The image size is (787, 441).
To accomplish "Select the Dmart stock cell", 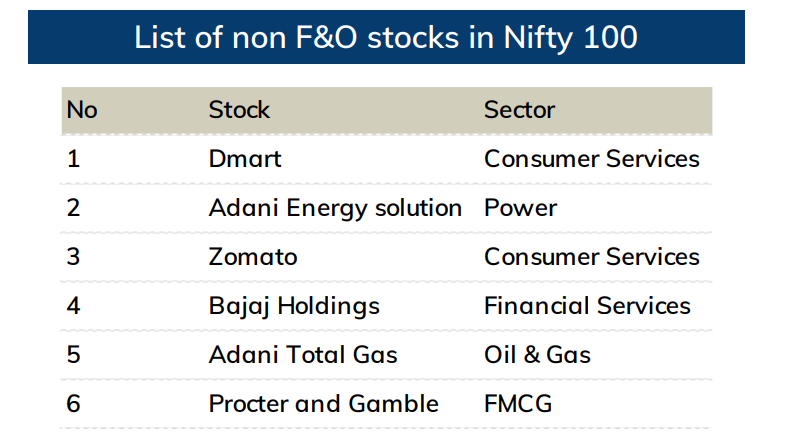I will (x=245, y=158).
